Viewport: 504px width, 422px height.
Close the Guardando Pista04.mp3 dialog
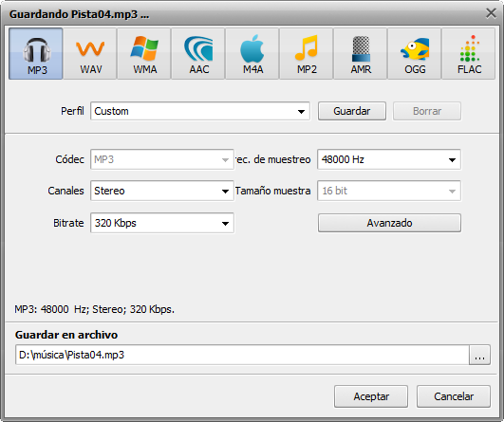click(491, 13)
